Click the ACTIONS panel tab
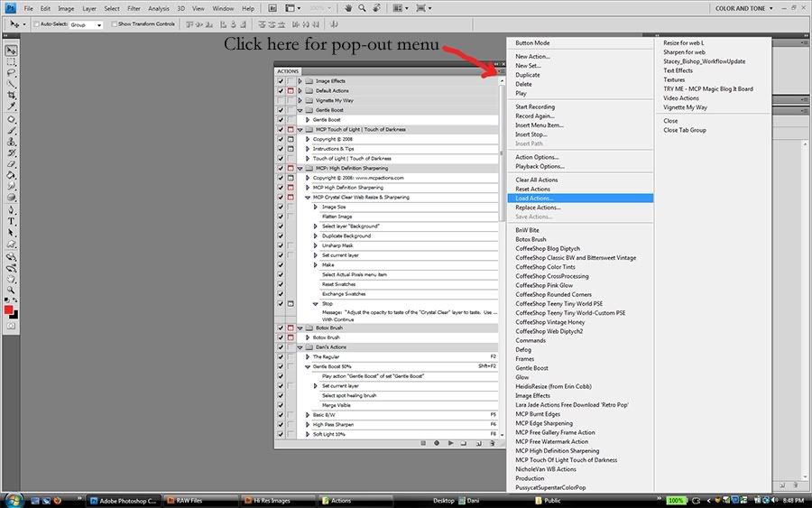The image size is (812, 508). pyautogui.click(x=288, y=71)
